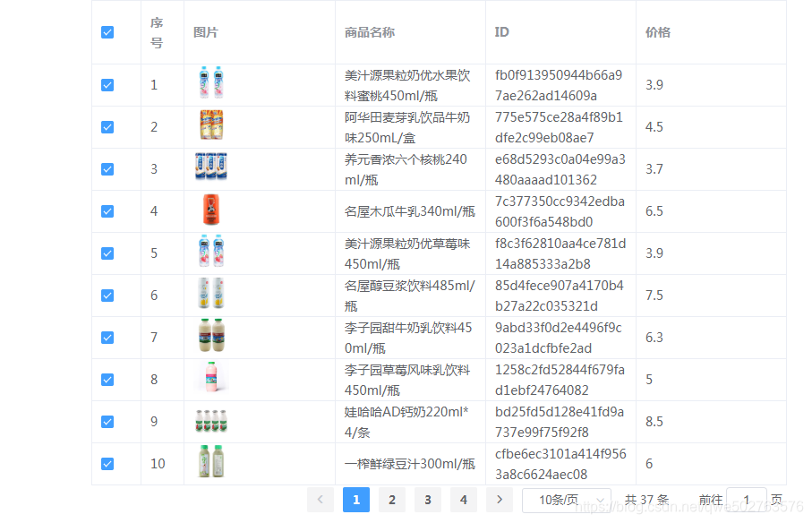
Task: Select product name 名屋木瓜牛乳340ml/瓶
Action: coord(410,211)
